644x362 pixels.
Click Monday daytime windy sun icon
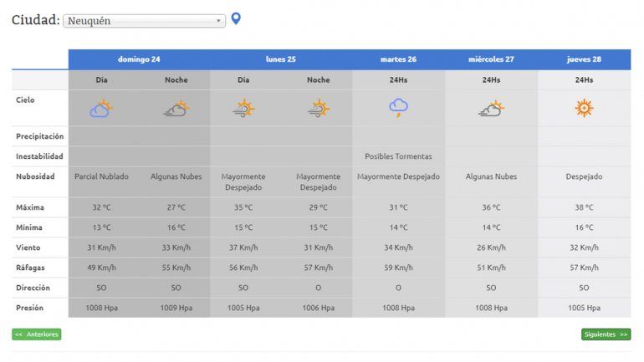(x=243, y=108)
